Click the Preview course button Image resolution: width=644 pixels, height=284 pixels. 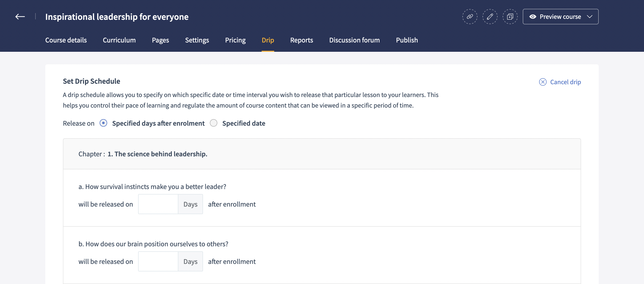click(560, 17)
